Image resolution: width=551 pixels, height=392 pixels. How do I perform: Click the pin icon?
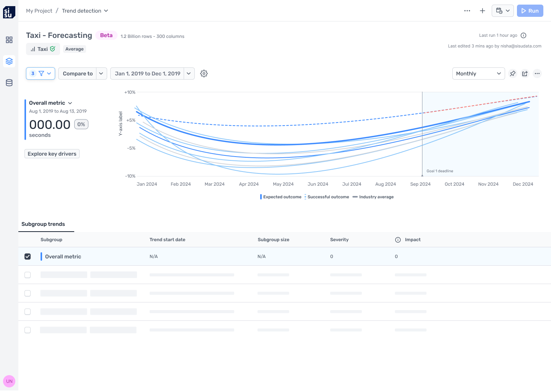tap(513, 73)
